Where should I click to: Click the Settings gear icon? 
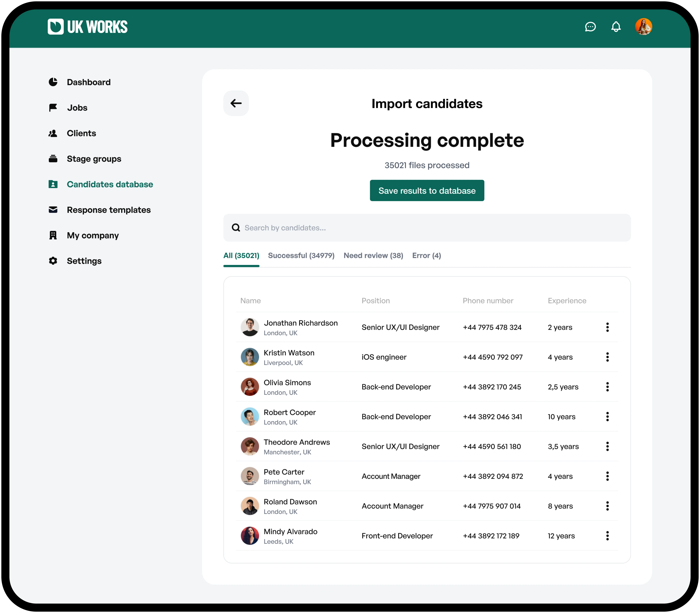point(53,261)
